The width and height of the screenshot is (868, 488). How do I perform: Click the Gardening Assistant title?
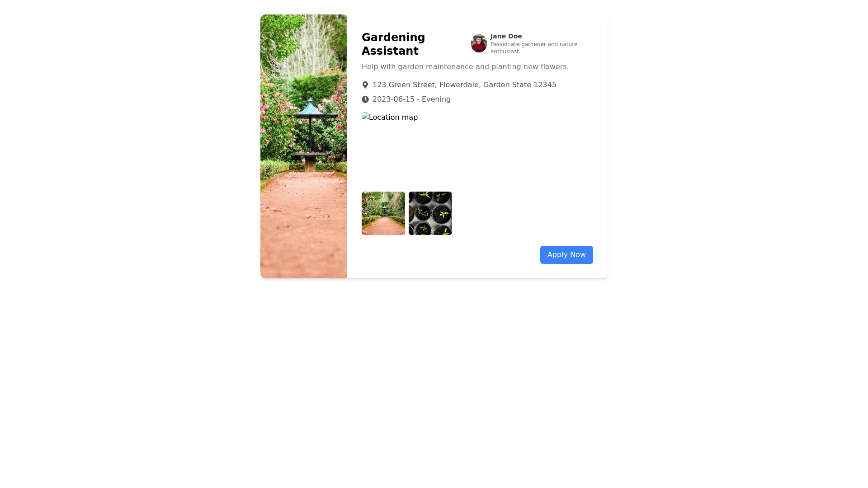pyautogui.click(x=393, y=44)
